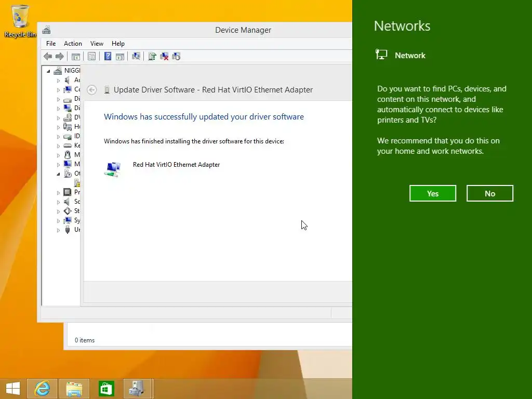The image size is (532, 399).
Task: Click the Uninstall device icon with red X
Action: point(164,56)
